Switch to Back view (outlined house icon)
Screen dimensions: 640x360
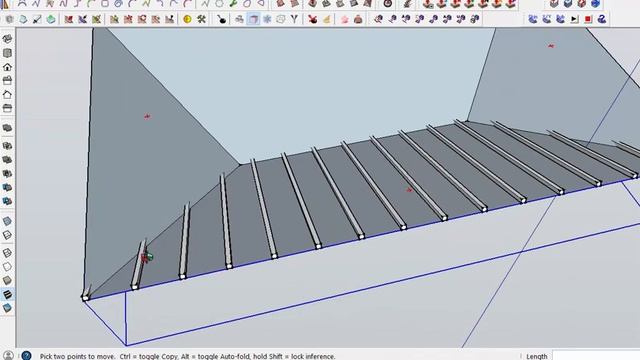coord(7,95)
